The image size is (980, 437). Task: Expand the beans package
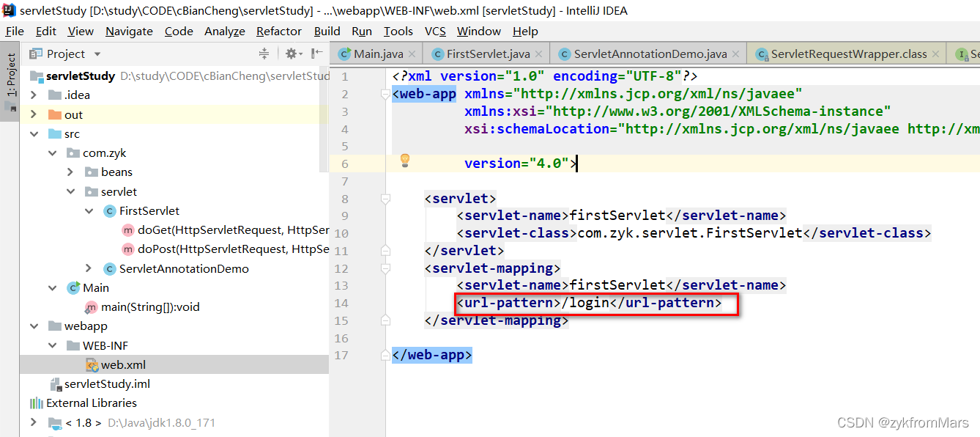tap(70, 172)
